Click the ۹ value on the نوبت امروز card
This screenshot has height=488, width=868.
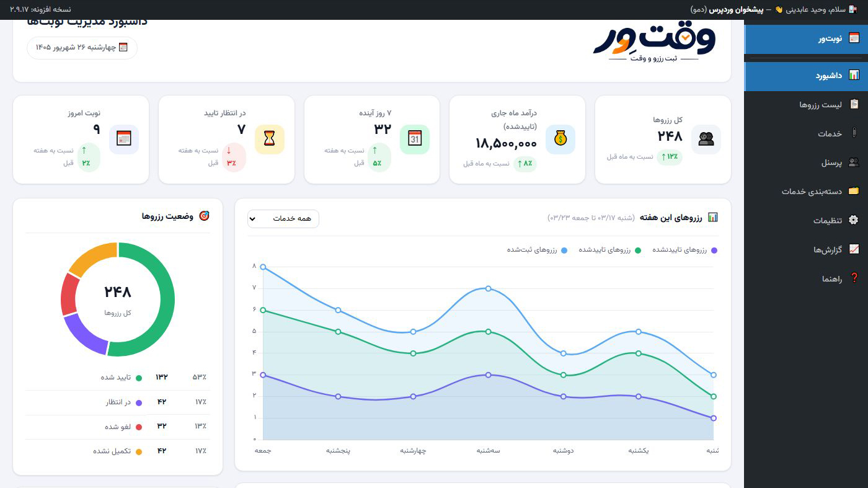tap(96, 129)
